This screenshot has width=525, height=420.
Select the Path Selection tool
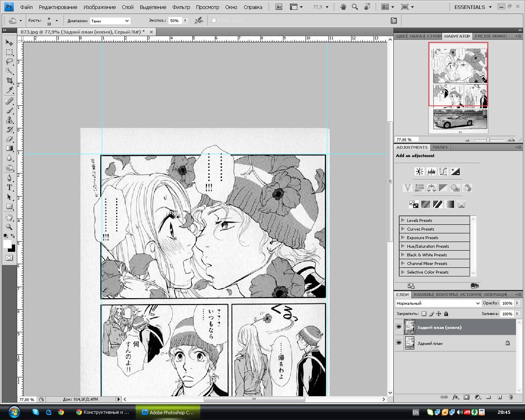pos(9,197)
